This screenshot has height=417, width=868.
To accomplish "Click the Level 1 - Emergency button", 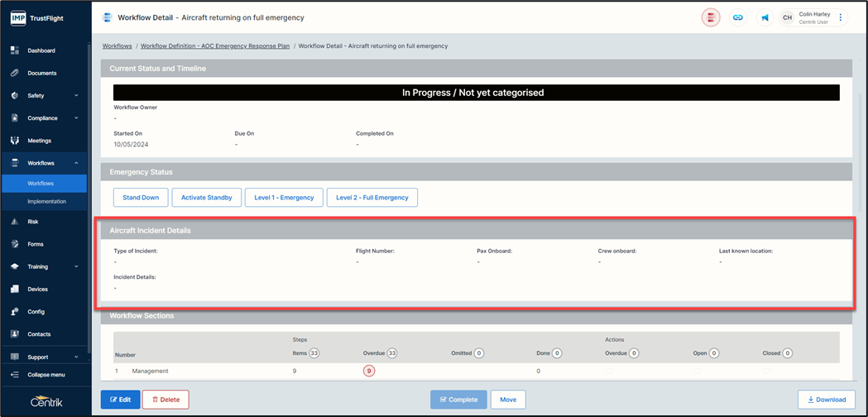I will click(x=284, y=198).
